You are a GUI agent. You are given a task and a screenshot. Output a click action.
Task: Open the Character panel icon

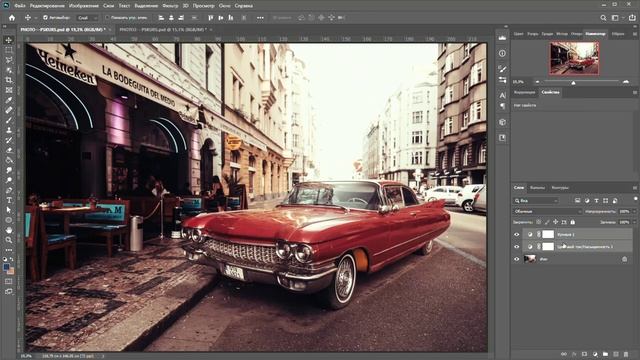click(x=502, y=95)
